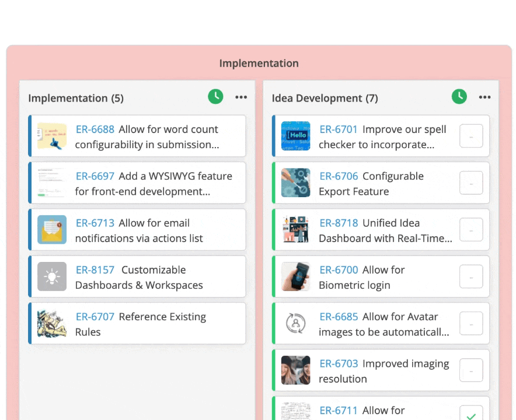This screenshot has width=516, height=420.
Task: Open the three-dot menu for Idea Development column
Action: point(484,97)
